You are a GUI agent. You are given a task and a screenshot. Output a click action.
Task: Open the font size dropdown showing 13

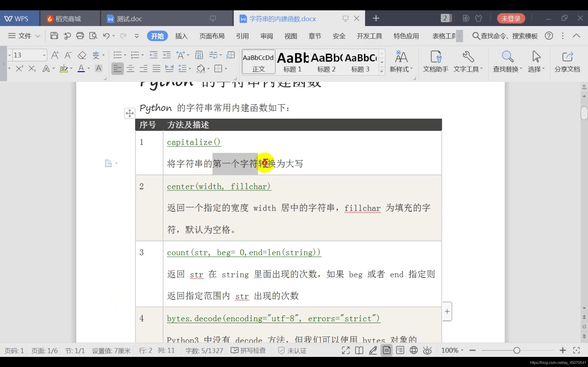[x=44, y=55]
